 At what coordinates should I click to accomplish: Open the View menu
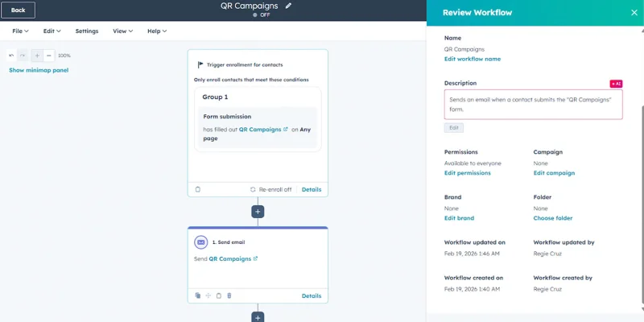click(123, 31)
